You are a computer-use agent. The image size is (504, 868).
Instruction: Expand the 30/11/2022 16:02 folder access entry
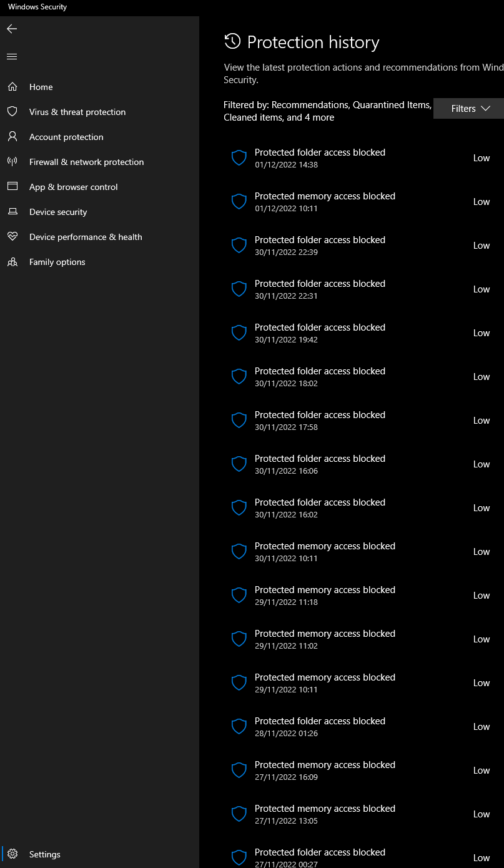point(363,508)
